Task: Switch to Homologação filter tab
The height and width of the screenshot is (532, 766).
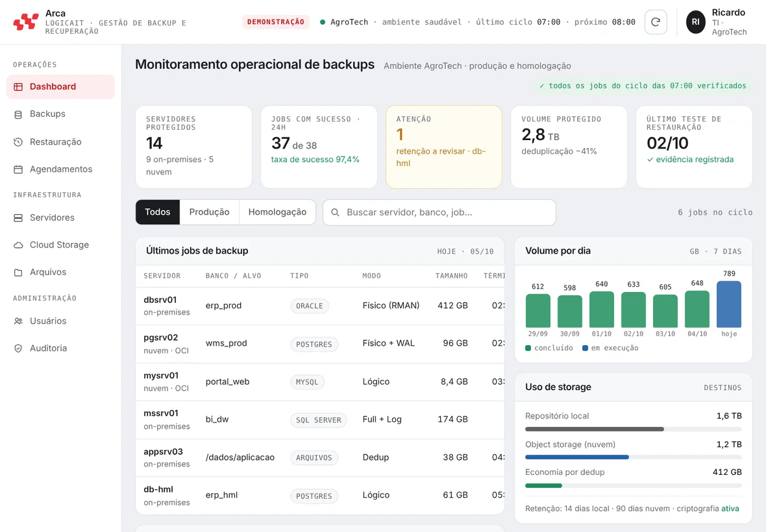Action: [277, 212]
